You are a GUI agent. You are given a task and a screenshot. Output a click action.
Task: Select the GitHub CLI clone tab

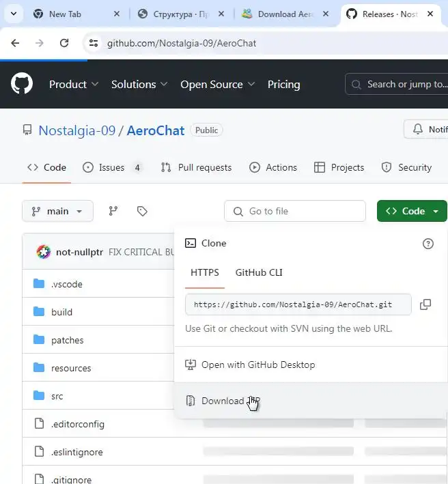click(x=259, y=273)
